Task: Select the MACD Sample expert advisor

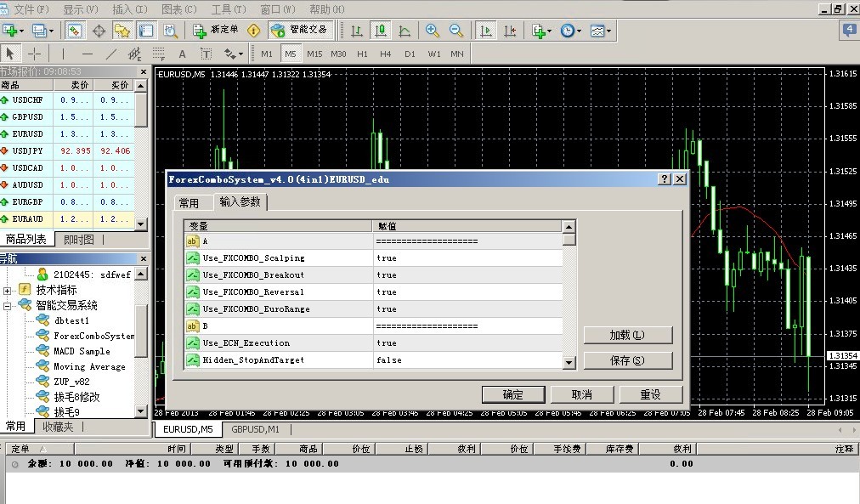Action: point(82,351)
